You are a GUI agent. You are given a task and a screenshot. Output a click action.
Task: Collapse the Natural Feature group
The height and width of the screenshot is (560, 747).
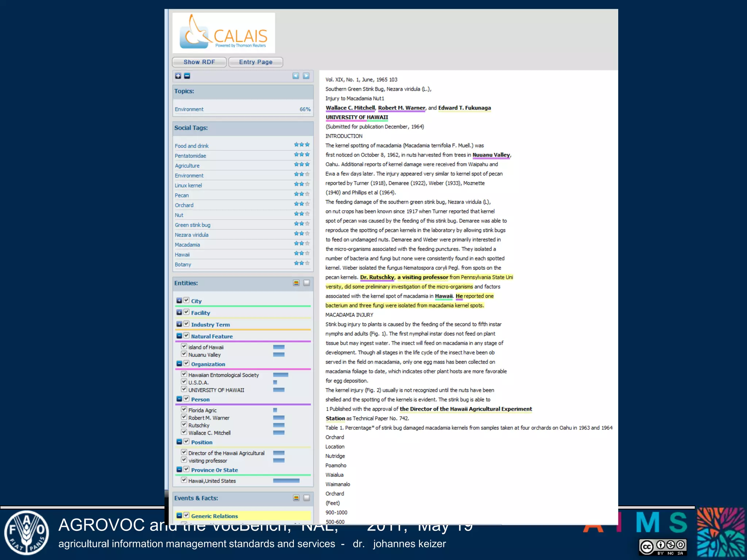tap(179, 336)
